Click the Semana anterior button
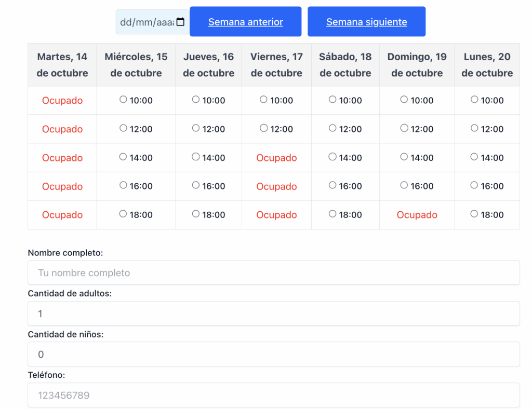Viewport: 532px width, 409px height. 245,22
